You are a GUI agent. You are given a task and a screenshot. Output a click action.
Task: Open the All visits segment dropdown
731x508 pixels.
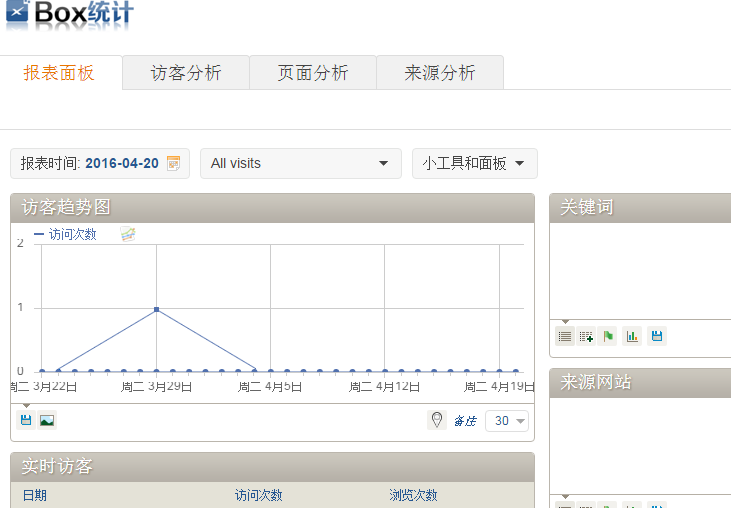[300, 164]
